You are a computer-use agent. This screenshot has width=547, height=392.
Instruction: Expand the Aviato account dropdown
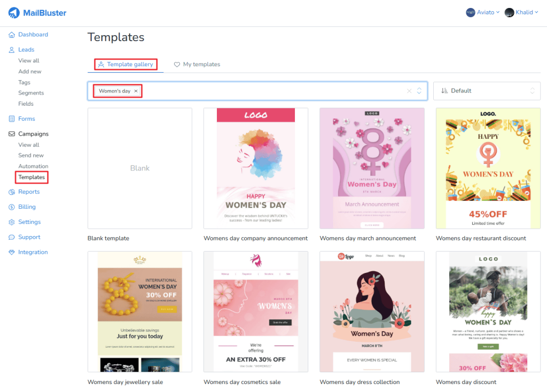point(482,12)
